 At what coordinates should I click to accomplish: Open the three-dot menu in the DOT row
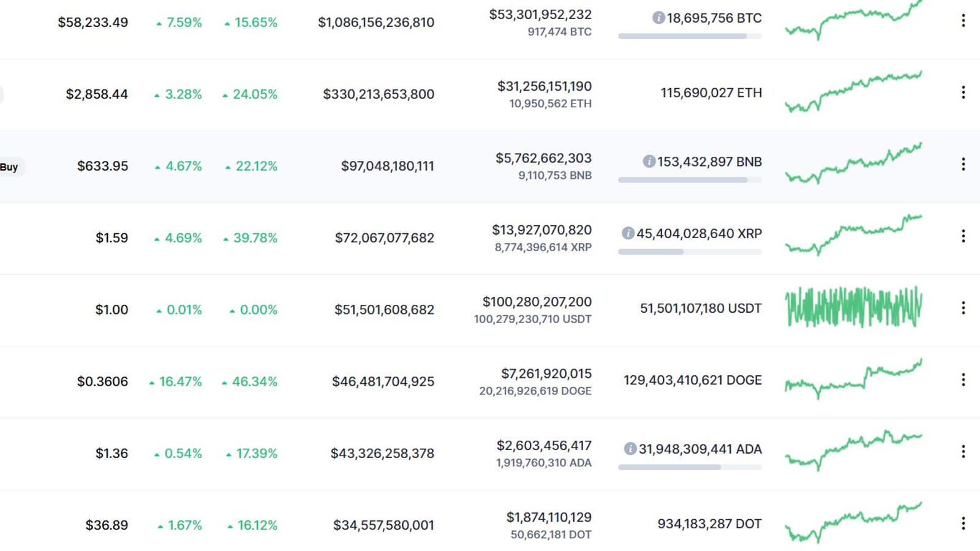(963, 523)
